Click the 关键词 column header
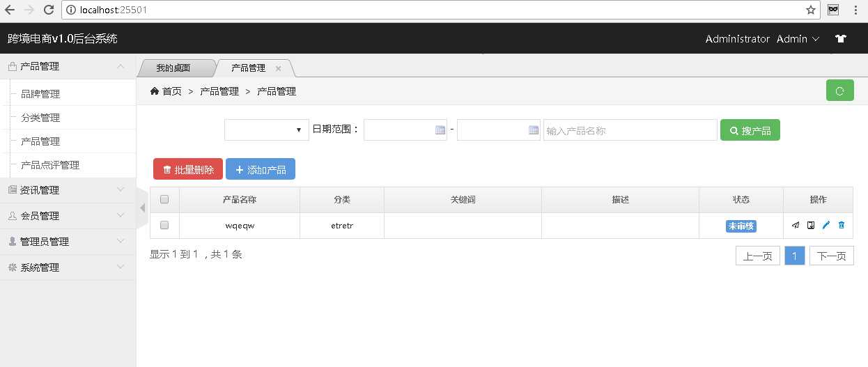The width and height of the screenshot is (868, 367). coord(463,200)
